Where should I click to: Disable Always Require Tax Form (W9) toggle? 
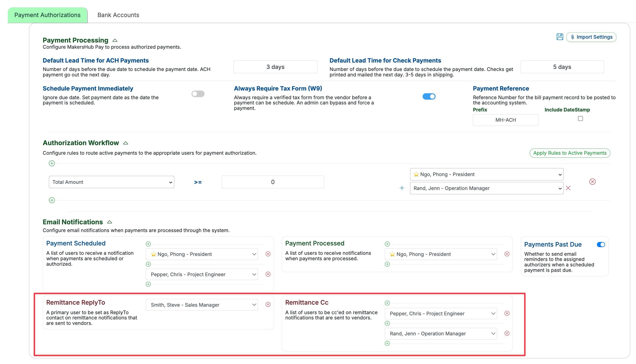pyautogui.click(x=429, y=96)
